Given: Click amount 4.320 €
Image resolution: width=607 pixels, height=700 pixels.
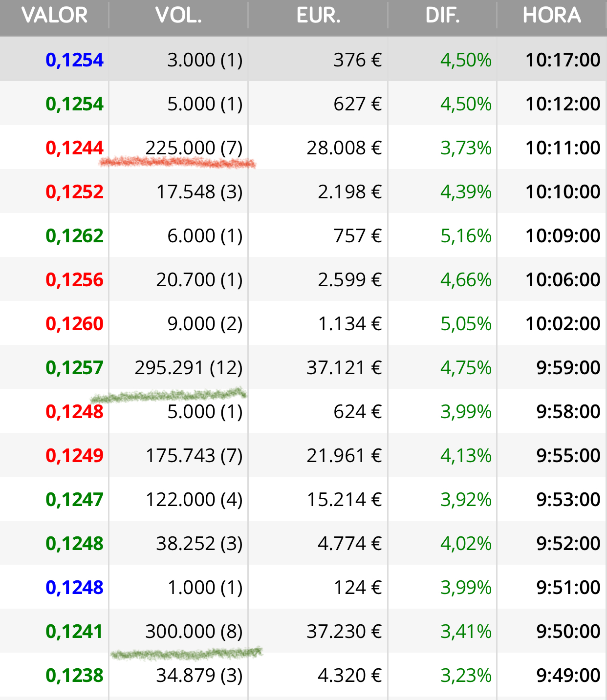Looking at the screenshot, I should pos(350,676).
